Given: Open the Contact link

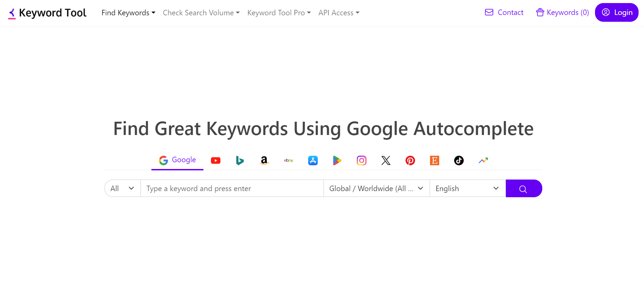Looking at the screenshot, I should (x=504, y=12).
